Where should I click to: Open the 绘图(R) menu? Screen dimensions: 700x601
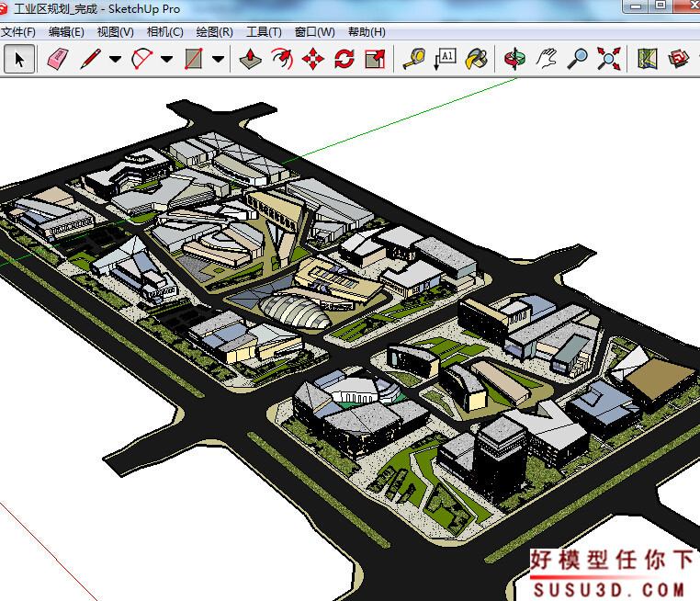[x=214, y=32]
